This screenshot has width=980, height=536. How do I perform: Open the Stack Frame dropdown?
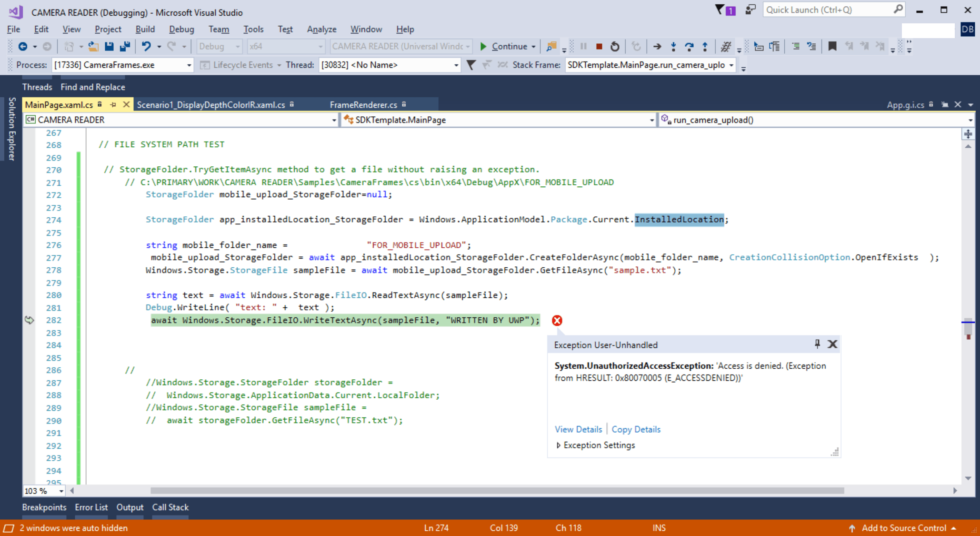point(731,65)
